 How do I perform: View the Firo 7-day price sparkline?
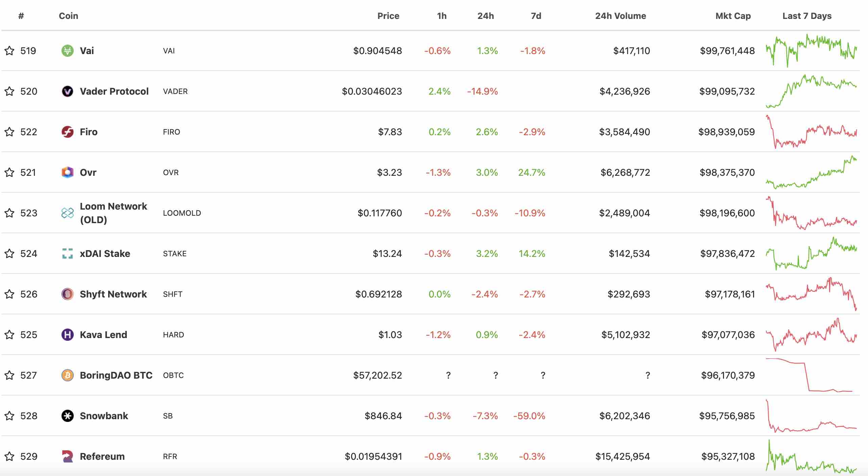811,132
